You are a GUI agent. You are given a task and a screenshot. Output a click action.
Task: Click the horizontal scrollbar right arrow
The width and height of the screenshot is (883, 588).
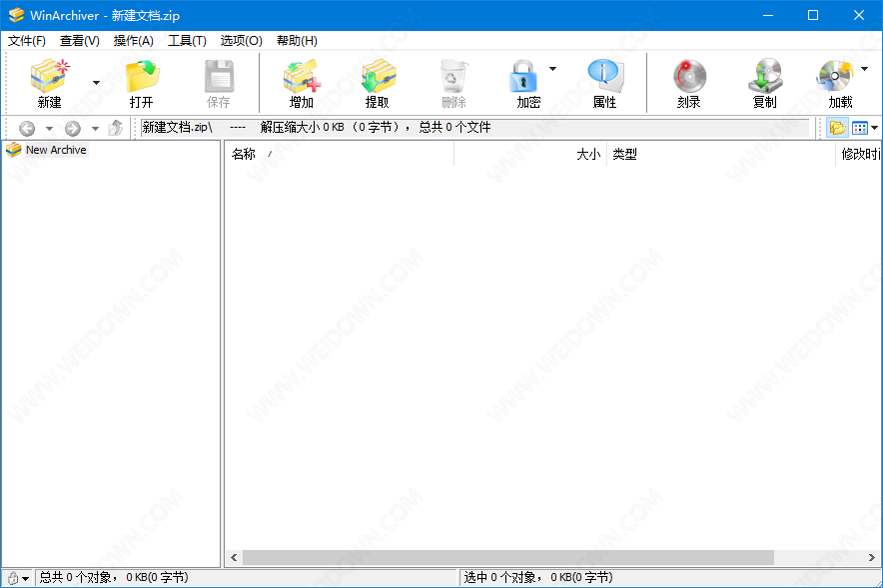tap(872, 558)
